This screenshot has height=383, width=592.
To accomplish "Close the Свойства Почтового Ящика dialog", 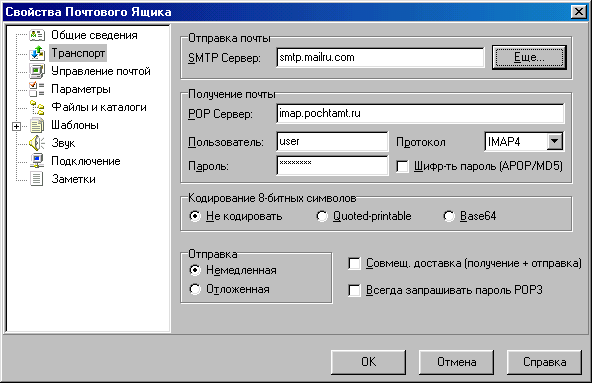I will point(579,12).
